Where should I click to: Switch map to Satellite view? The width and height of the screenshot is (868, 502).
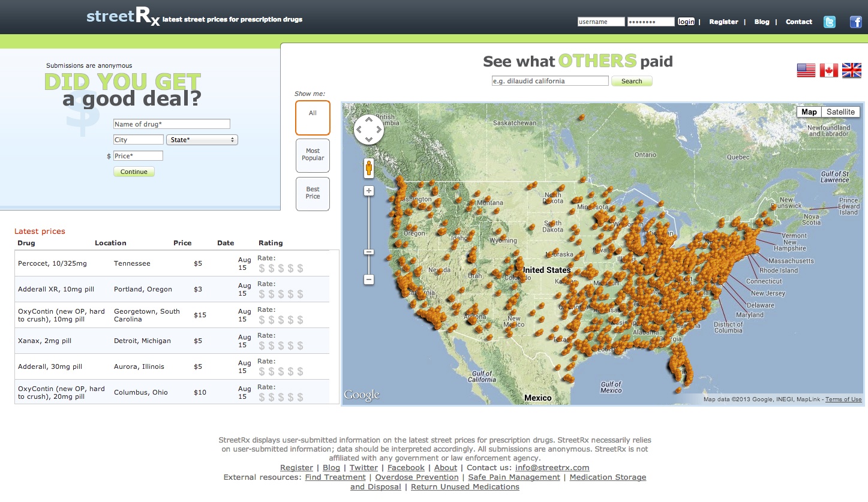[x=840, y=112]
